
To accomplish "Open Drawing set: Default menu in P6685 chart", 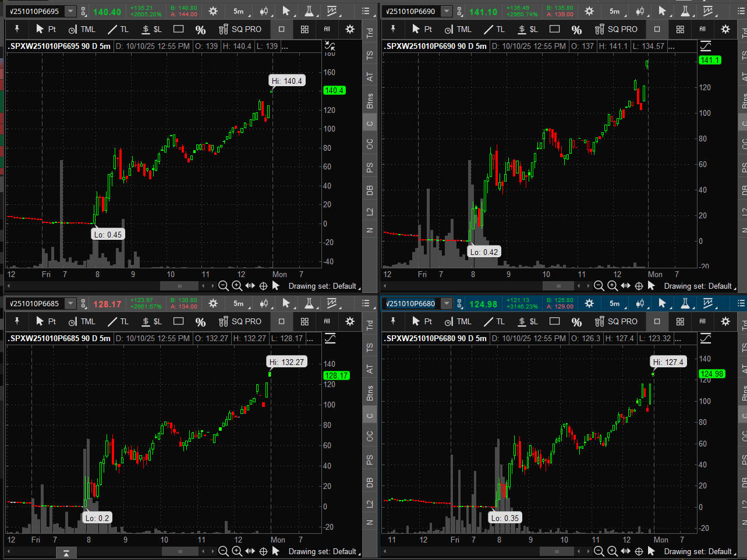I will [x=323, y=551].
